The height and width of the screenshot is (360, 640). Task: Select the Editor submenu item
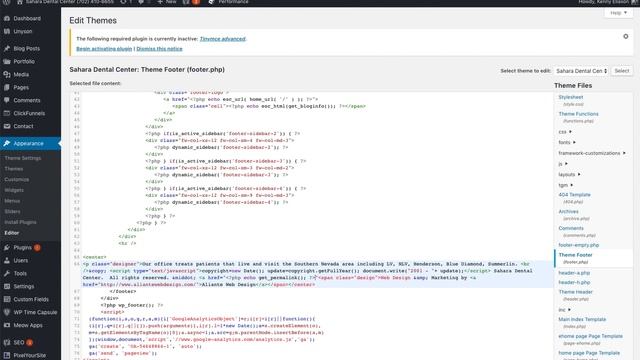(x=12, y=233)
